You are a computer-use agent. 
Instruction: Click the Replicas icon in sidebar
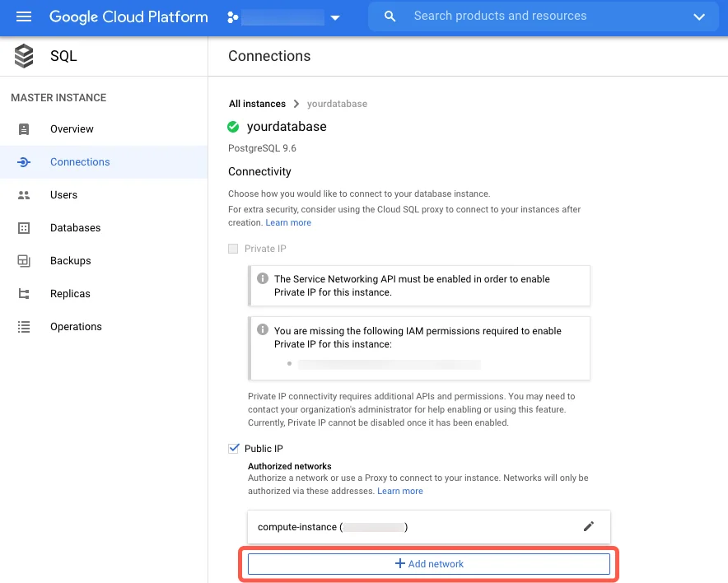(24, 294)
